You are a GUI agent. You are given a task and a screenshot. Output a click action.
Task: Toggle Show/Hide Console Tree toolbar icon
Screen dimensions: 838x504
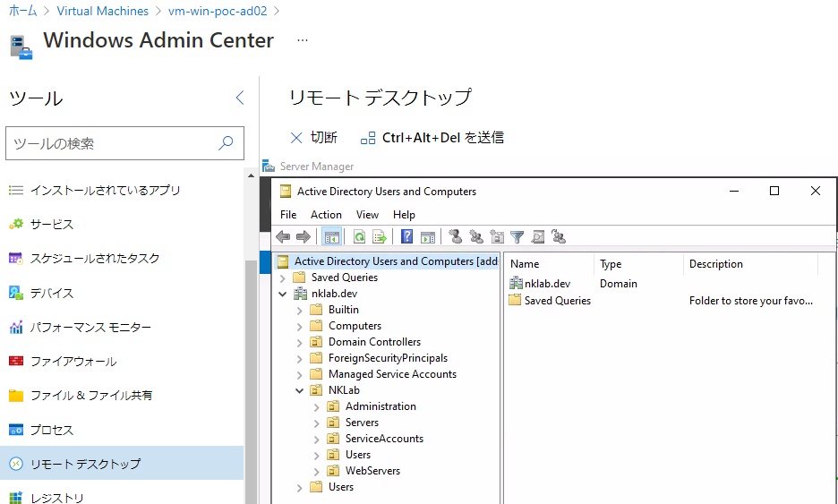(332, 236)
